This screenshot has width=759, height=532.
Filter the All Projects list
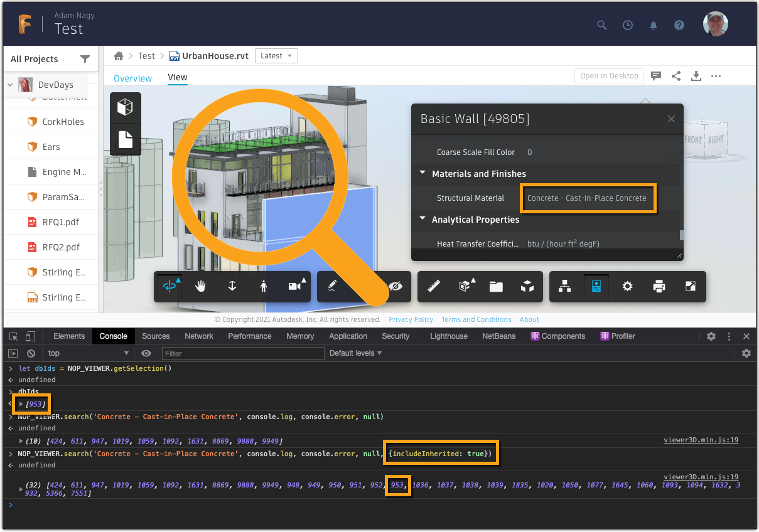[85, 59]
